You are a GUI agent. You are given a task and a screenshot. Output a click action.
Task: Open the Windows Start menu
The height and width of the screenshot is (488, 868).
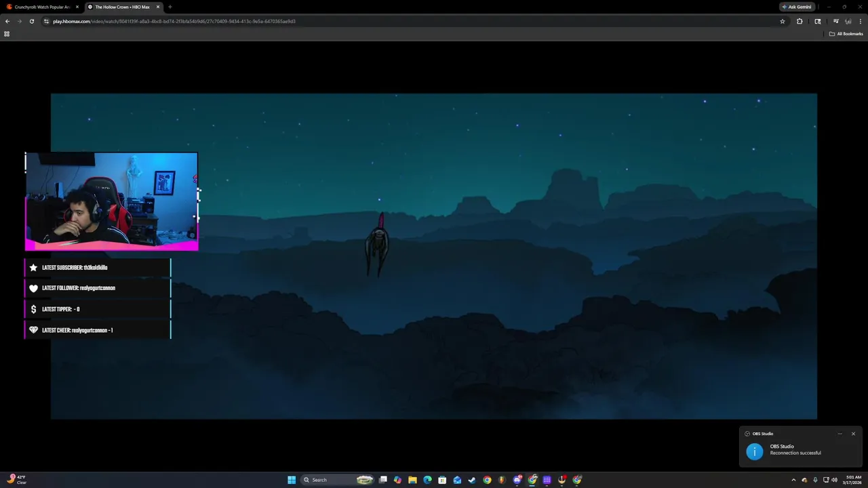[292, 480]
